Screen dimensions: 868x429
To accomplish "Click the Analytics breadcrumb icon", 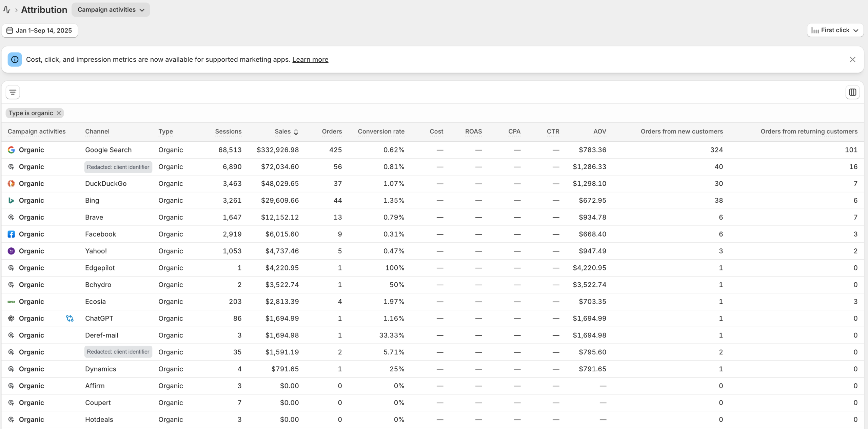I will pyautogui.click(x=6, y=10).
